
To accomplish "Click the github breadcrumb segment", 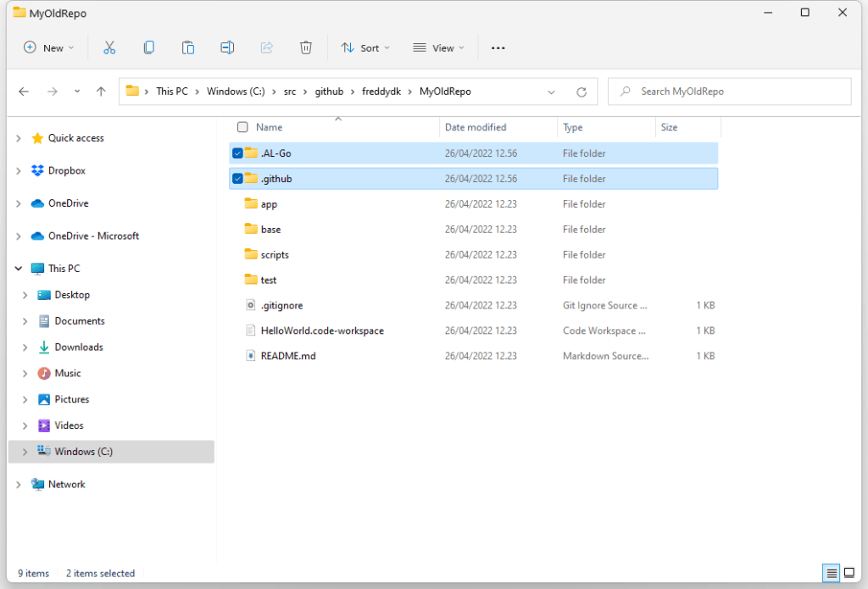I will (330, 92).
